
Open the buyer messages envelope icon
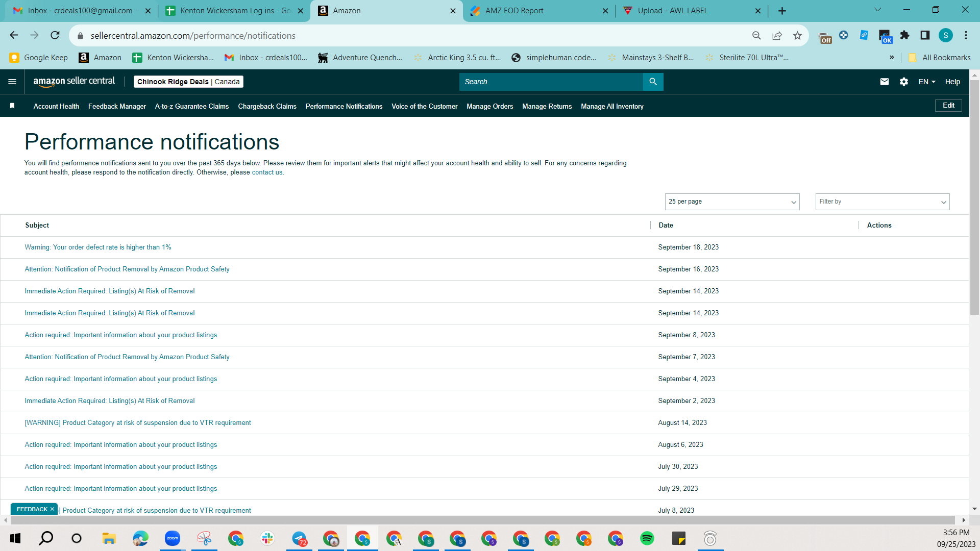click(x=885, y=82)
